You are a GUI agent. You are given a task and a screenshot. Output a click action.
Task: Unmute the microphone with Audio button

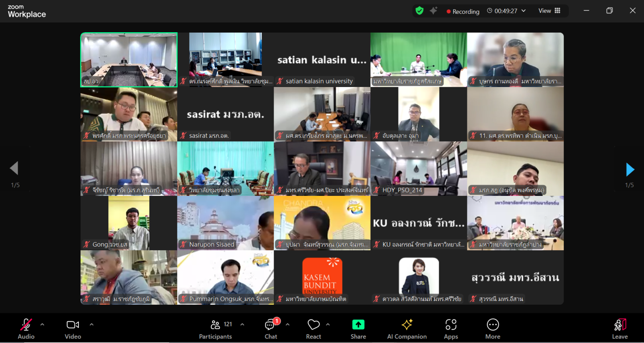[26, 328]
